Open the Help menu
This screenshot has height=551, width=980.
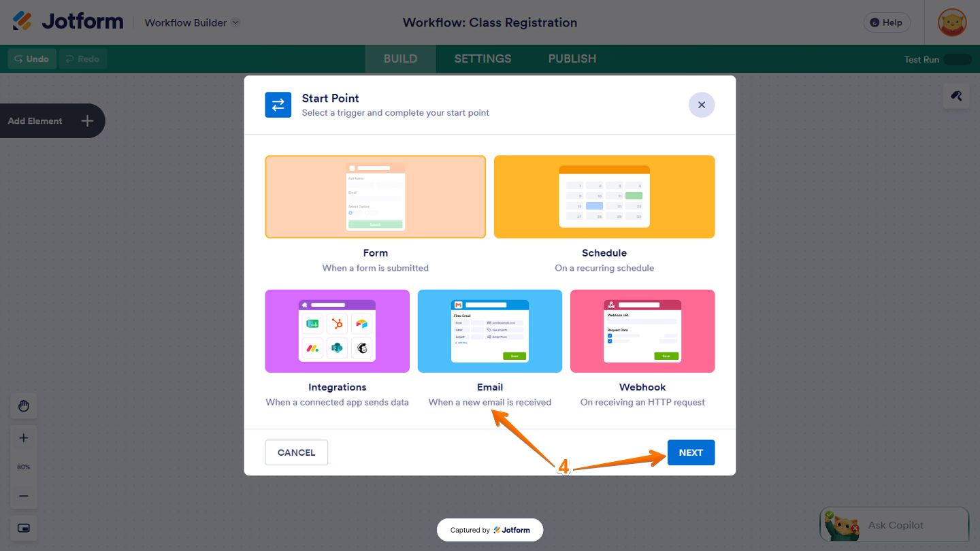(886, 22)
